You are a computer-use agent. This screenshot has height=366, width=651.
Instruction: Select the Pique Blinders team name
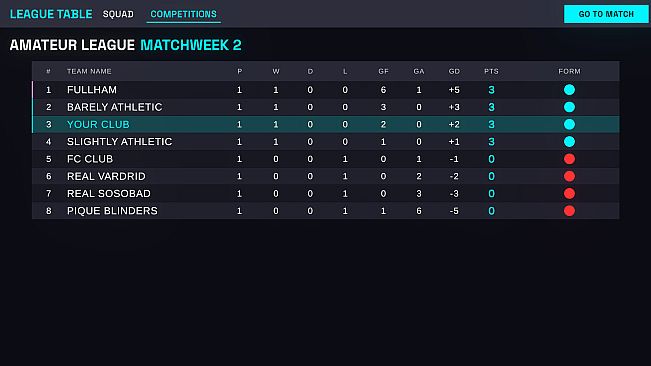click(112, 211)
